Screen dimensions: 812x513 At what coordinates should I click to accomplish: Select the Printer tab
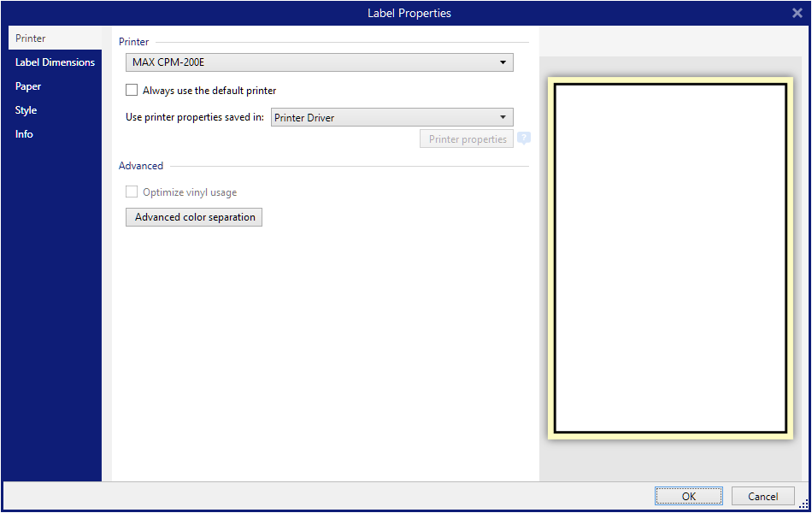point(31,38)
